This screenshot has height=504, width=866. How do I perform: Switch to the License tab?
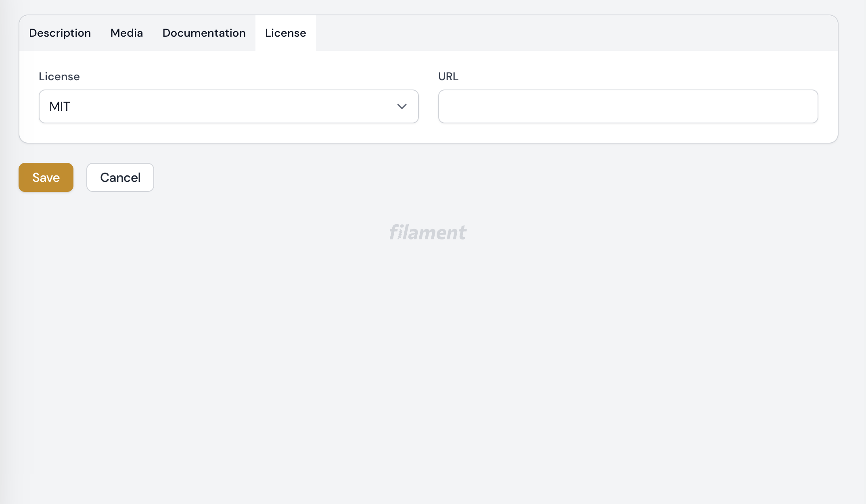[285, 33]
